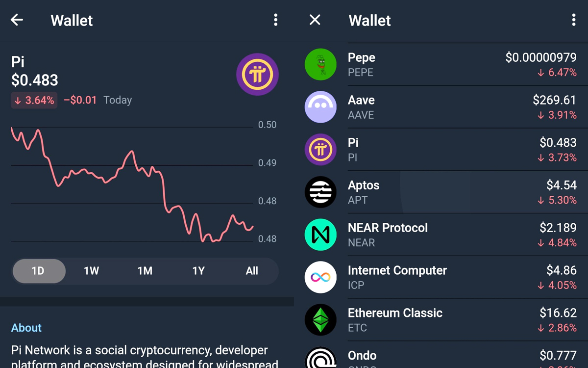Image resolution: width=588 pixels, height=368 pixels.
Task: Open the three-dot menu in Pi detail panel
Action: (275, 20)
